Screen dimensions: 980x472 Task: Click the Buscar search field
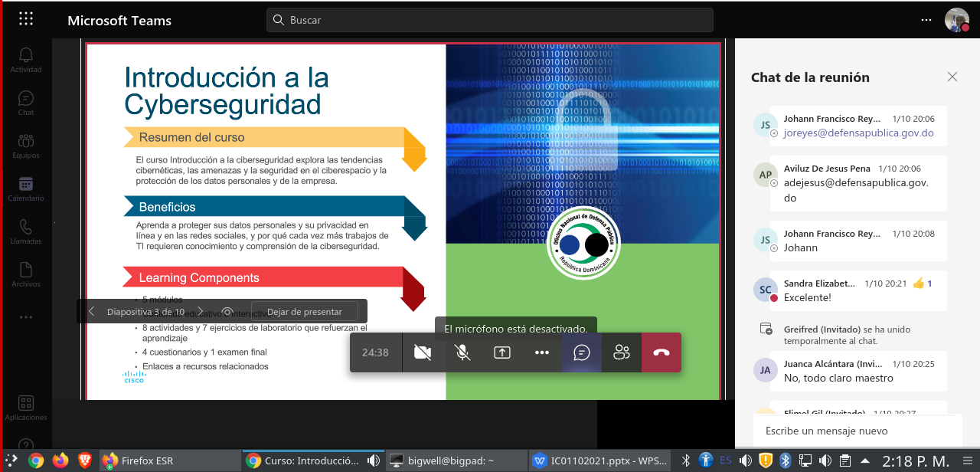point(490,20)
